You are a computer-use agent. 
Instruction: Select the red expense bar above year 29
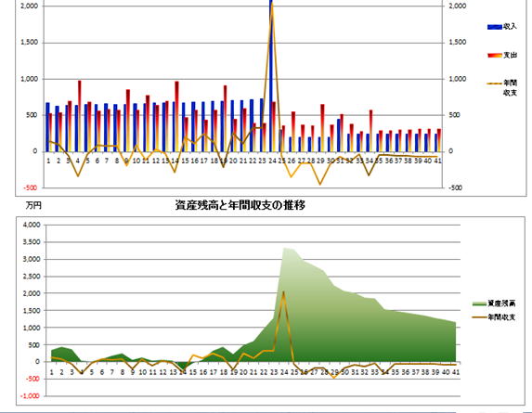point(322,128)
